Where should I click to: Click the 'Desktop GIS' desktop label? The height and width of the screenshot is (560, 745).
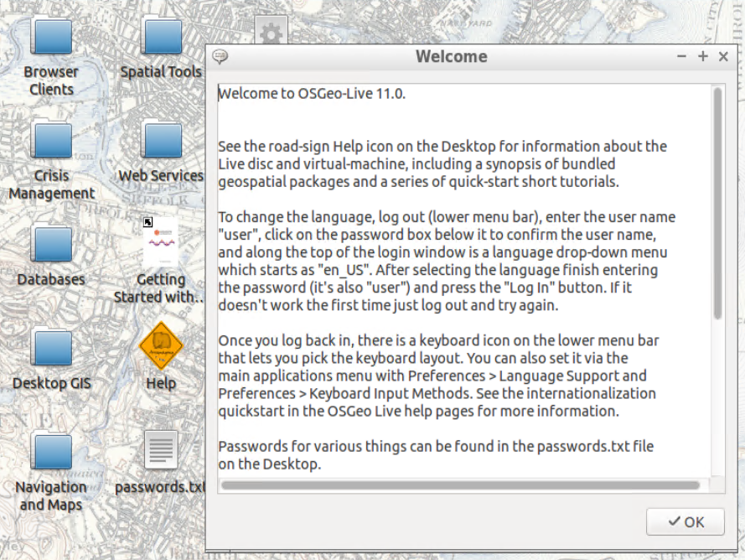[x=51, y=383]
